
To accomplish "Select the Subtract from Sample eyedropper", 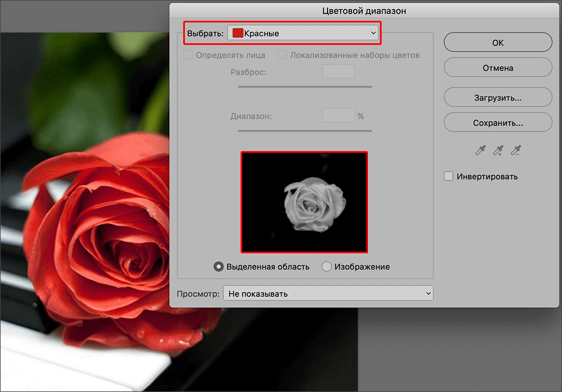I will tap(516, 151).
